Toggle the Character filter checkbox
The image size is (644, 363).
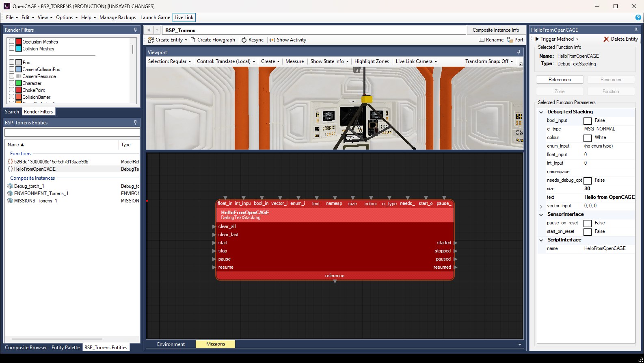click(12, 83)
